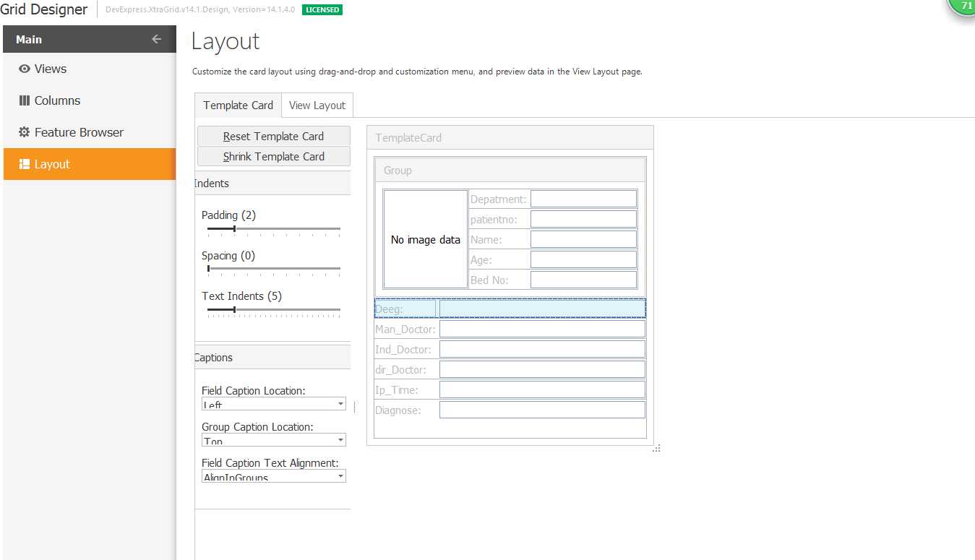Viewport: 975px width, 560px height.
Task: Click the Name input field
Action: [584, 239]
